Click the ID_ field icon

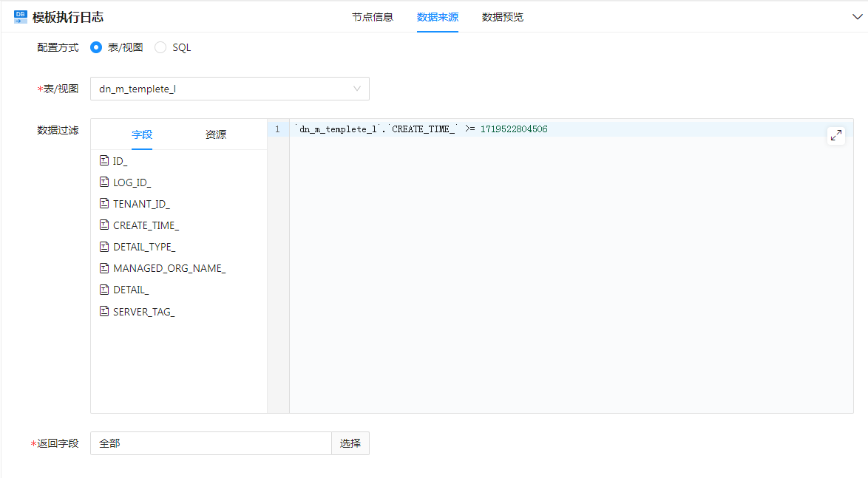tap(104, 160)
